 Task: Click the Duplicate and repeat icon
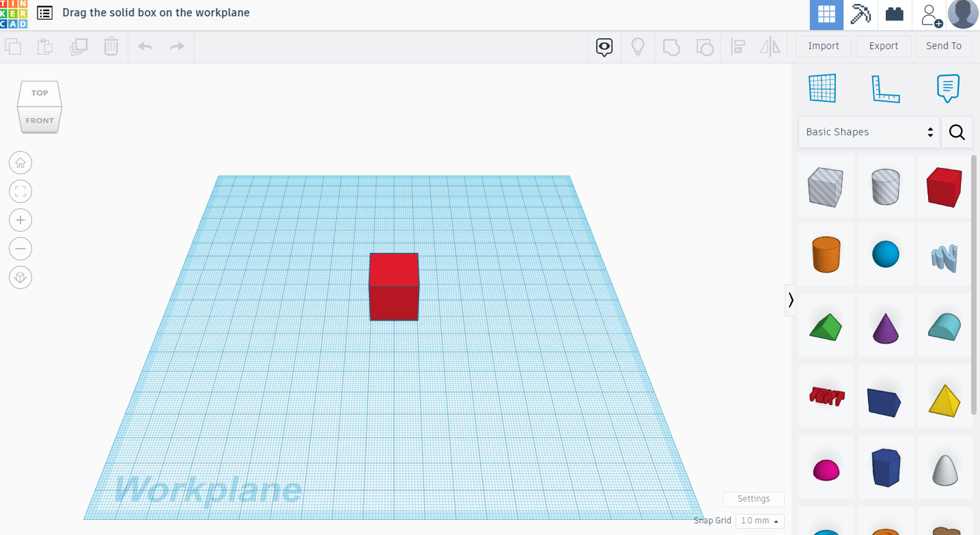coord(79,46)
